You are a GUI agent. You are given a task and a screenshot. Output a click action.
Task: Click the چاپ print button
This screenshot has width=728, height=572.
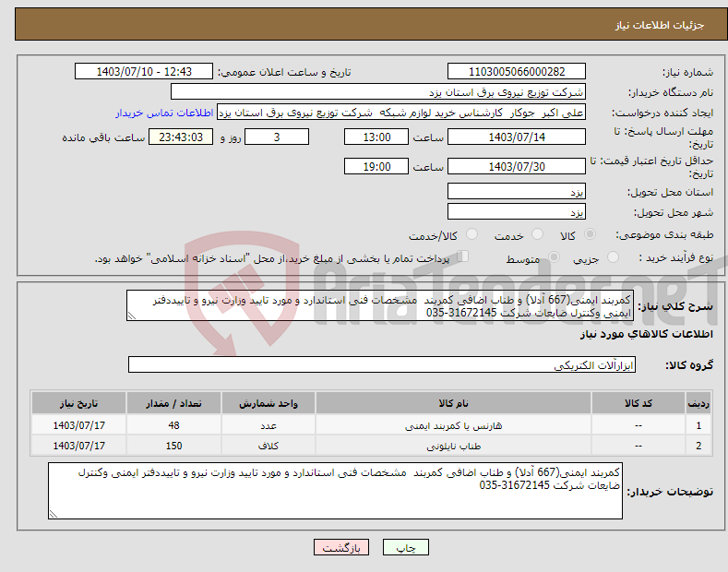405,547
